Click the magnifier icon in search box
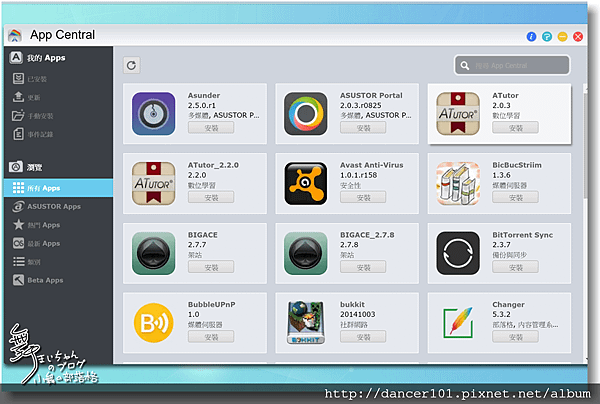The height and width of the screenshot is (404, 600). 465,65
